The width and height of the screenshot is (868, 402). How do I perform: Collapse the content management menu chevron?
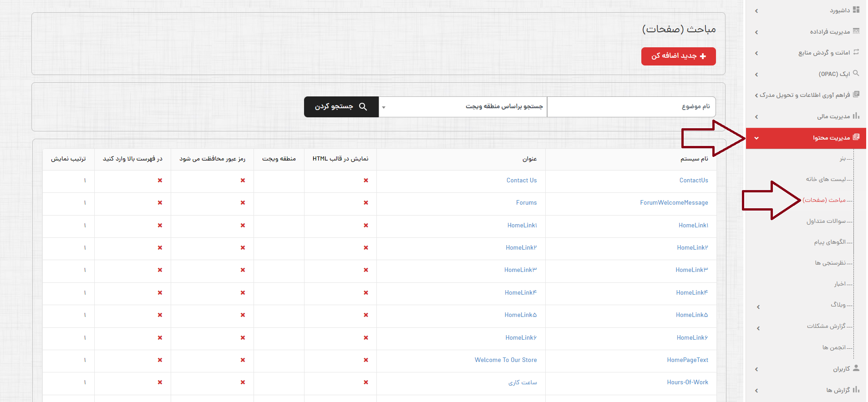(756, 138)
